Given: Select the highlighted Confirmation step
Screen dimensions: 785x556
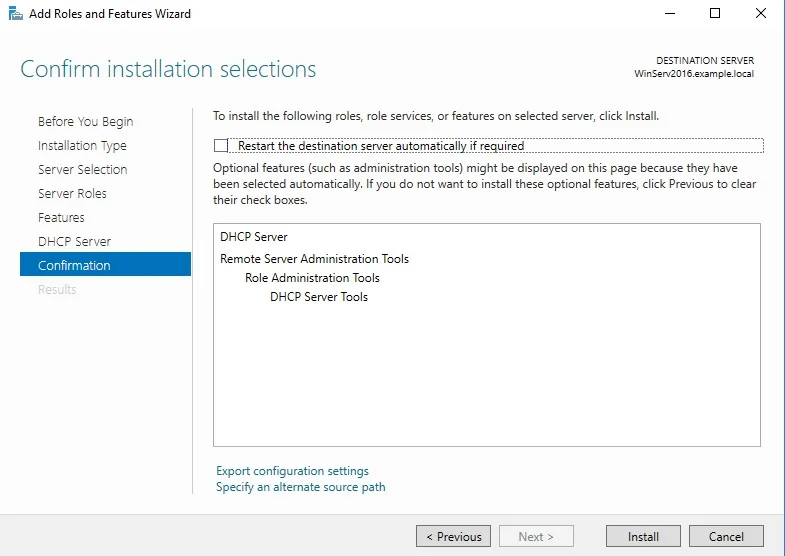Looking at the screenshot, I should (74, 266).
